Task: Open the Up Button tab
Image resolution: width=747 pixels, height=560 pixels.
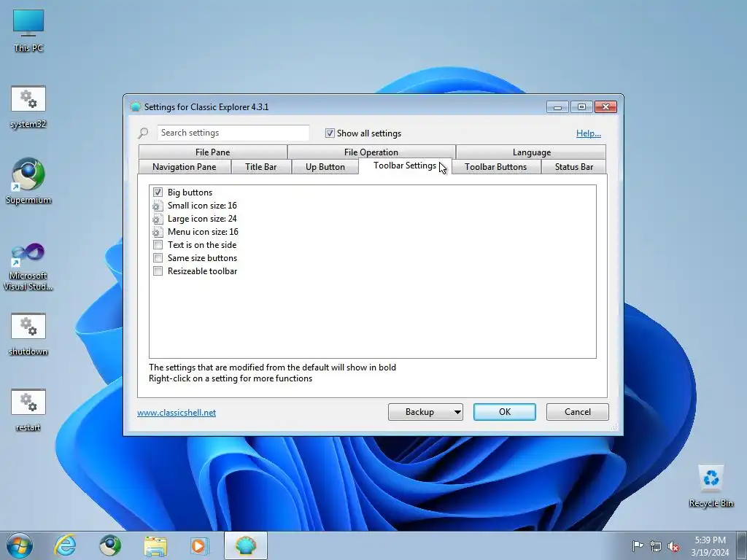Action: (x=325, y=167)
